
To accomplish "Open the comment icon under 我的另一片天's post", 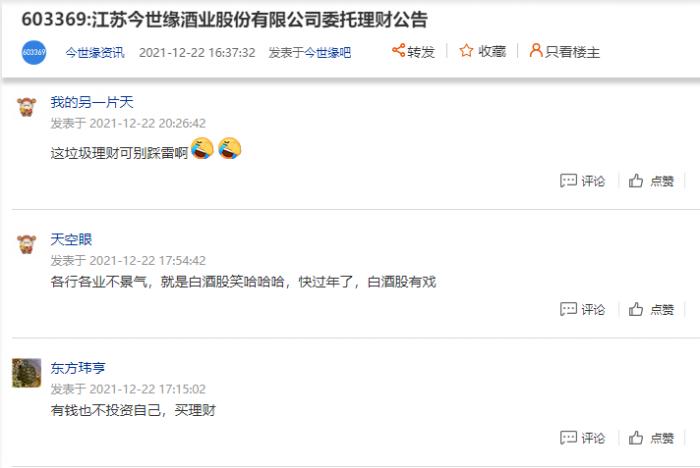I will point(568,180).
